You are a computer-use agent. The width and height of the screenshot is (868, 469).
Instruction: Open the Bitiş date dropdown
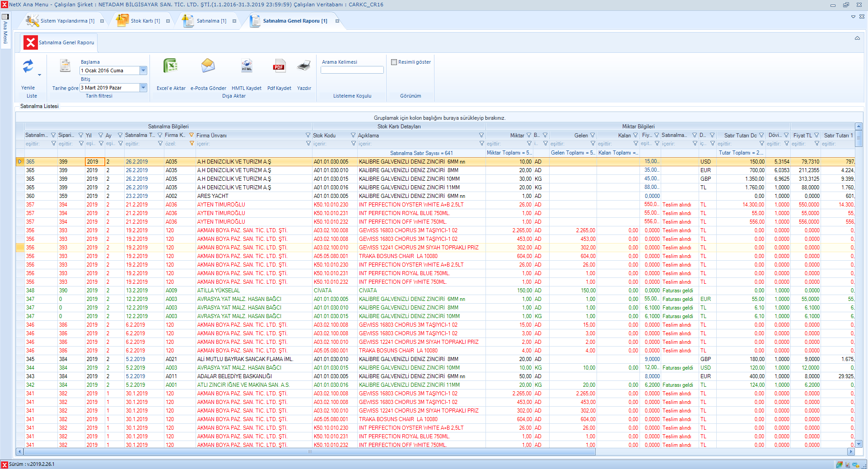pyautogui.click(x=143, y=88)
